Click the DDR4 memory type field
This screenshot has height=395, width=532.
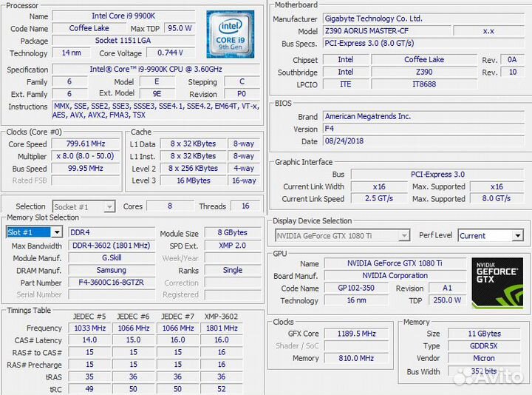(x=112, y=232)
